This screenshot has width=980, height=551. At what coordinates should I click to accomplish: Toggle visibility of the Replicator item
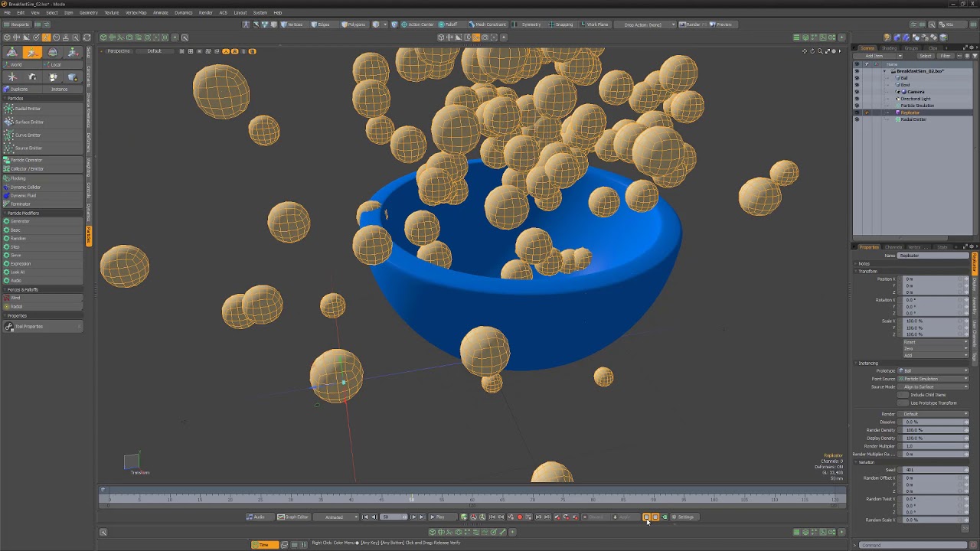coord(857,112)
